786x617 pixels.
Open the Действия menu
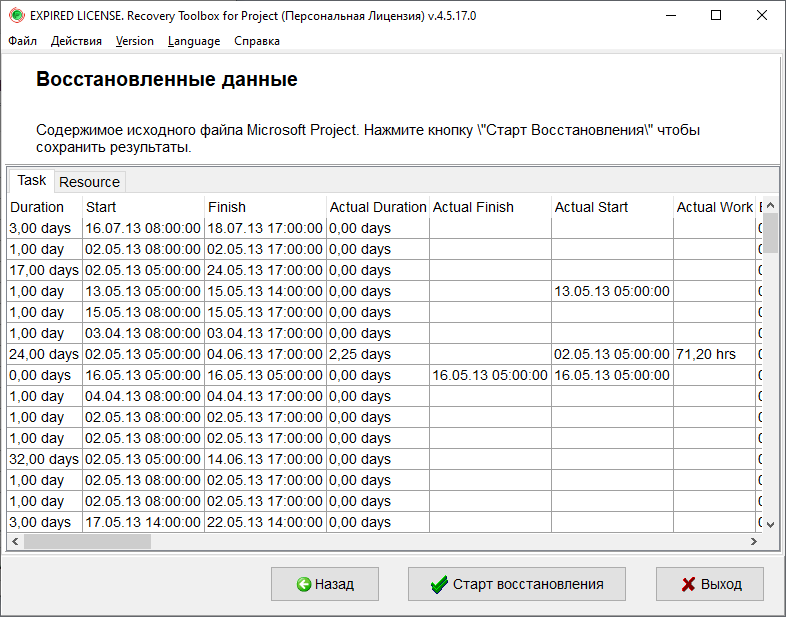coord(76,41)
